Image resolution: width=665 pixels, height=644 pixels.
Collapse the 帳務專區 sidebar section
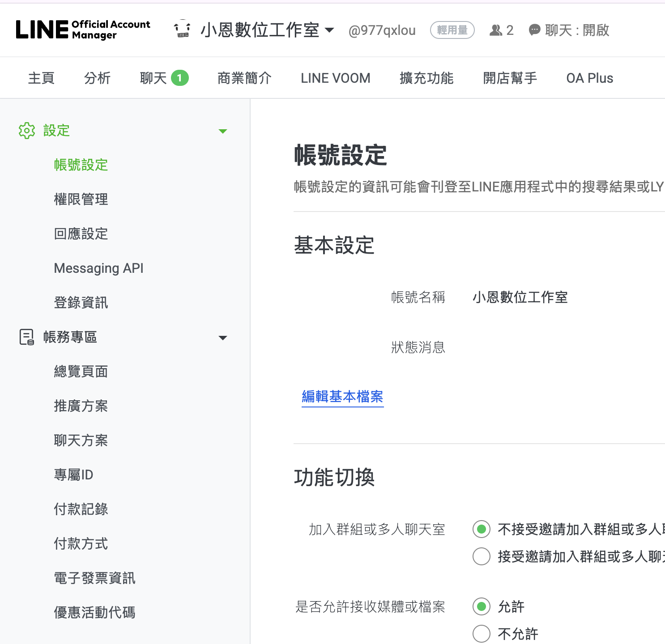coord(222,338)
